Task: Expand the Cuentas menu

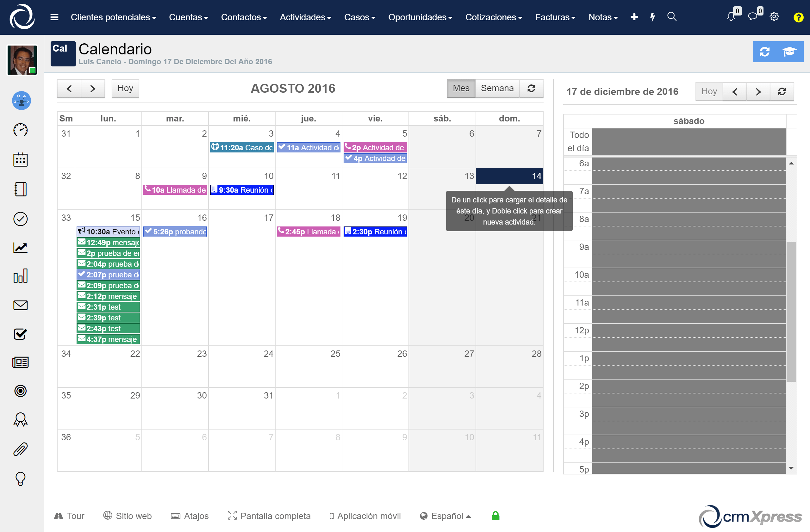Action: pyautogui.click(x=189, y=17)
